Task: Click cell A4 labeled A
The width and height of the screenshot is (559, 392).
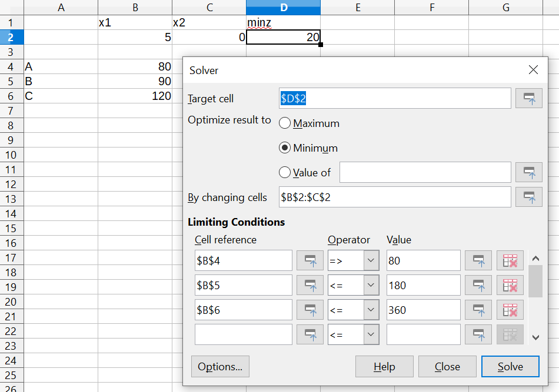Action: (x=61, y=66)
